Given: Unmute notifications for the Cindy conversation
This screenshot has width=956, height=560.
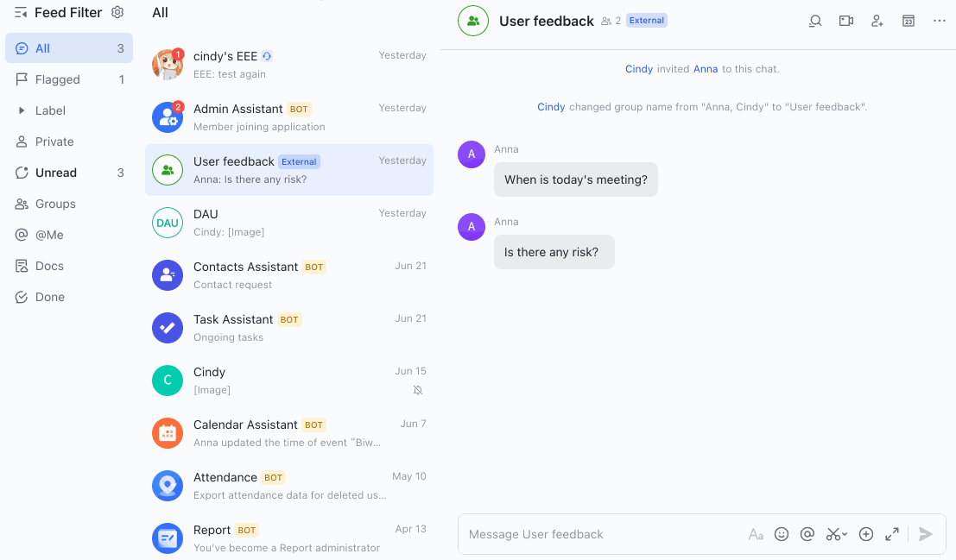Looking at the screenshot, I should pyautogui.click(x=417, y=390).
